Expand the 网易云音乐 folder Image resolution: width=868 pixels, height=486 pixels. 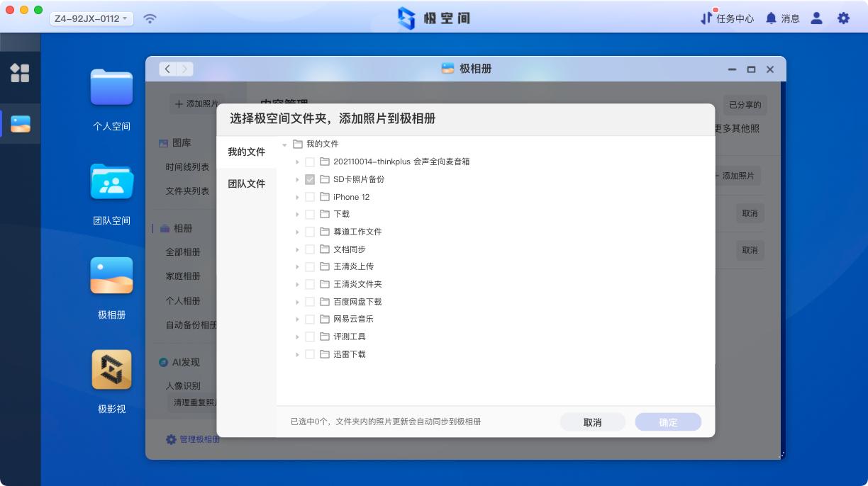click(297, 319)
